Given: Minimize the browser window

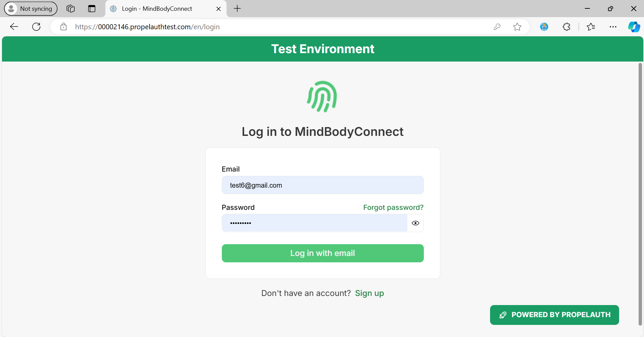Looking at the screenshot, I should click(588, 9).
